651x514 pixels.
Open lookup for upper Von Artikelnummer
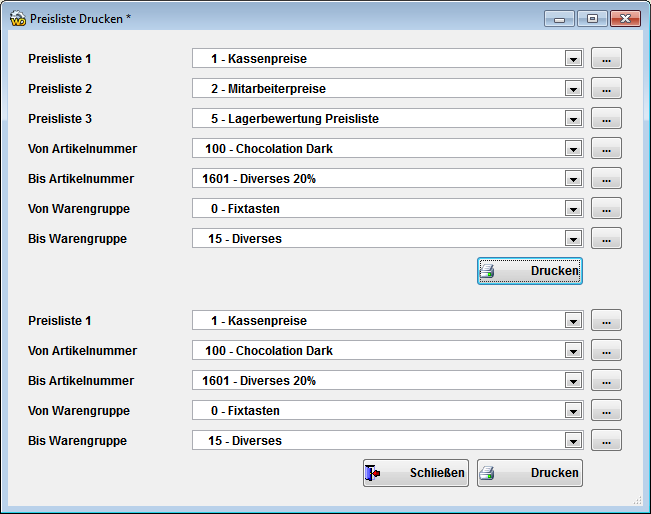(x=606, y=148)
